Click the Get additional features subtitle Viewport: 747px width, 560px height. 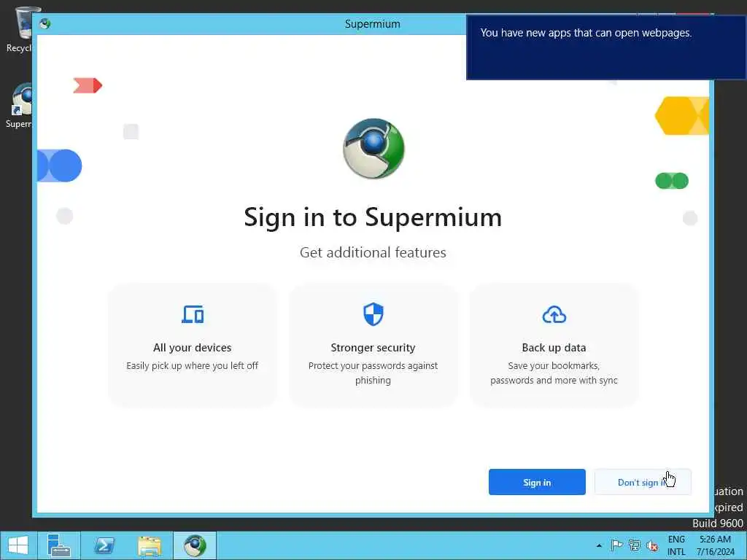373,252
